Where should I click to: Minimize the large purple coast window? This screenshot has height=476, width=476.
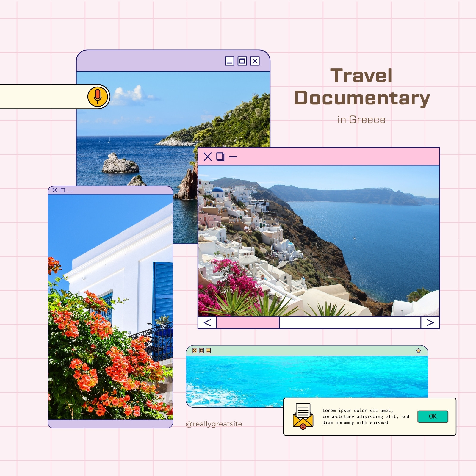point(229,61)
